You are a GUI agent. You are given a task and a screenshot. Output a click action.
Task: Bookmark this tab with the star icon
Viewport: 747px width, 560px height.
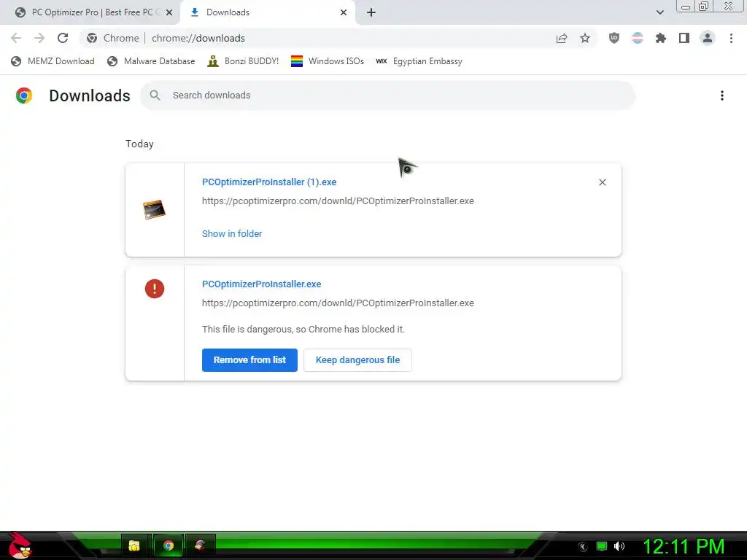tap(585, 38)
